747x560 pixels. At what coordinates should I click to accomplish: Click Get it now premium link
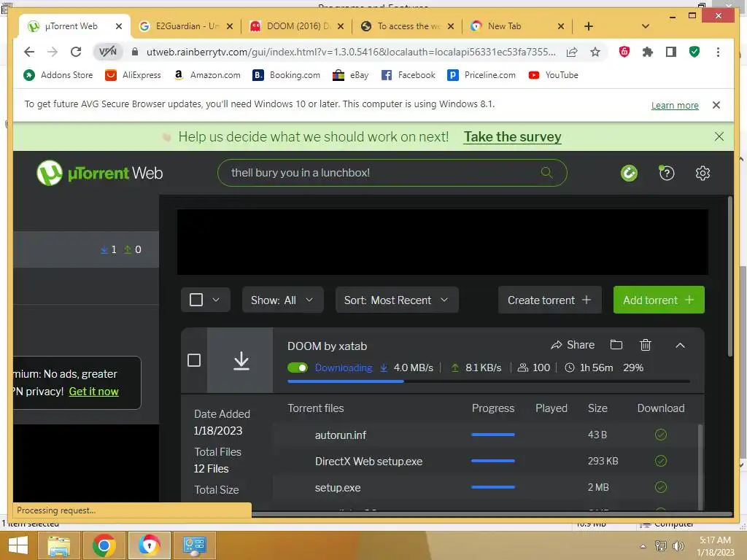(x=94, y=392)
